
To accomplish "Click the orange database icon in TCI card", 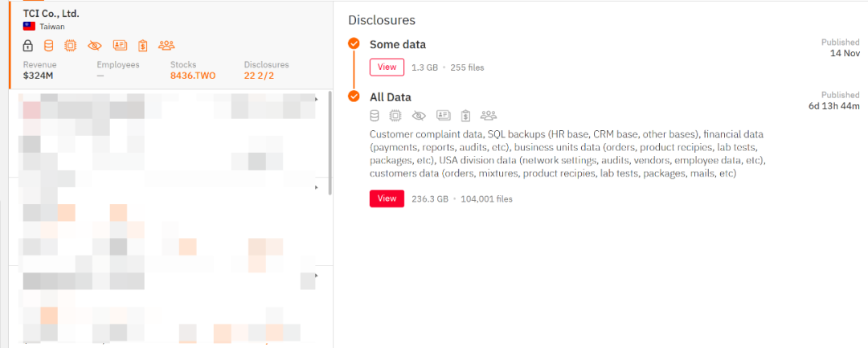I will tap(48, 46).
